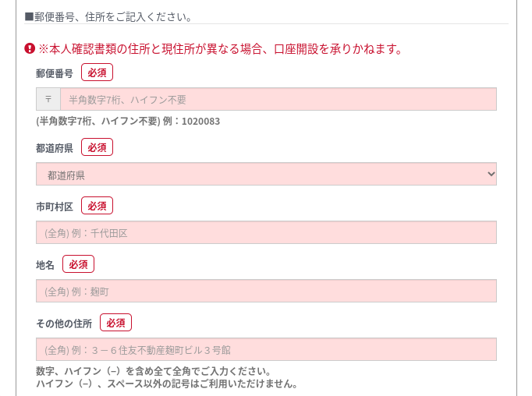Select the その他の住所 address input box
Screen dimensions: 532x396
266,349
